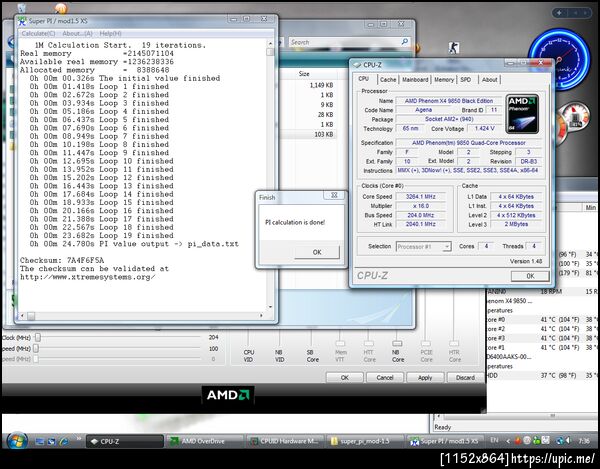The width and height of the screenshot is (600, 469).
Task: Click the NB Core vertical voltage slider
Action: [x=397, y=343]
